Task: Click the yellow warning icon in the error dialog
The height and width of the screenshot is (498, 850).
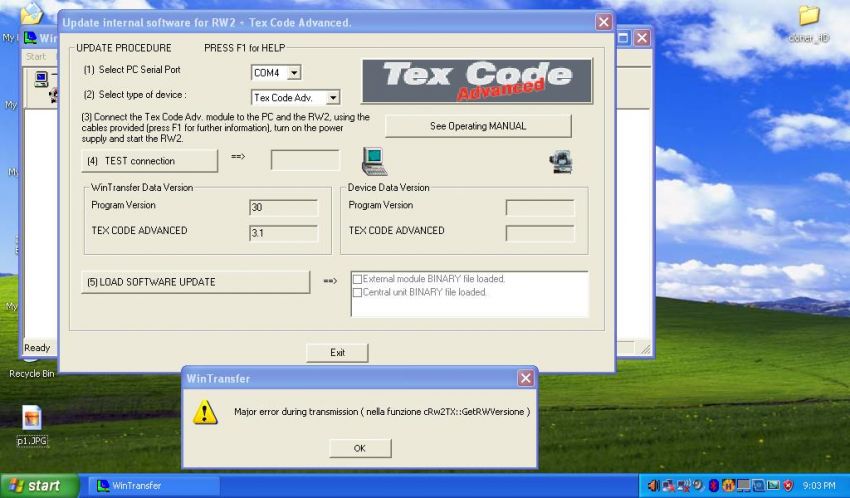Action: point(205,412)
